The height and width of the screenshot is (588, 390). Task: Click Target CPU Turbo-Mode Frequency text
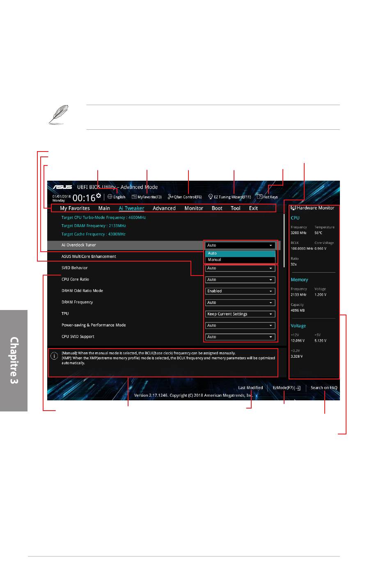click(x=103, y=218)
